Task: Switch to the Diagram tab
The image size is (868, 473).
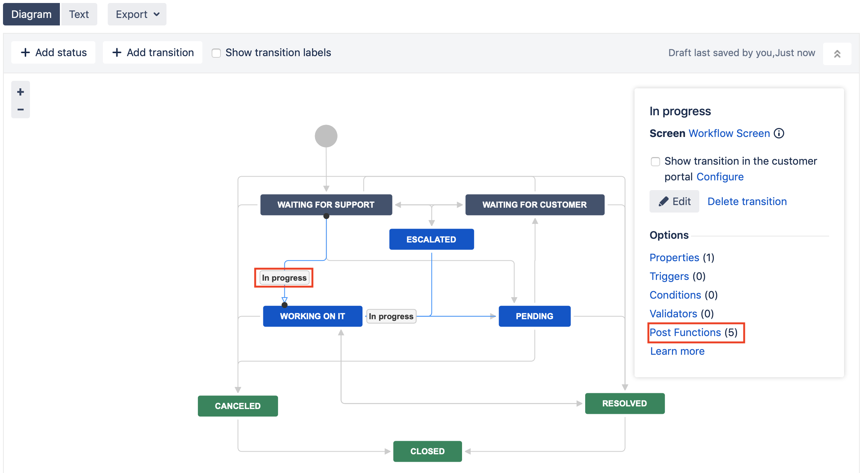Action: coord(31,15)
